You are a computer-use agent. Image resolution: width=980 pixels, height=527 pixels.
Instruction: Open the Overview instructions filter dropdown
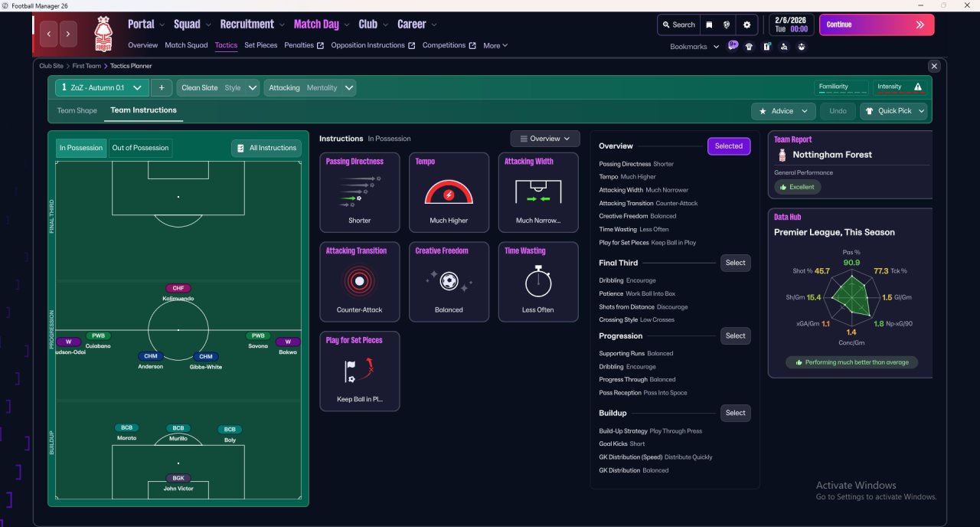pyautogui.click(x=545, y=139)
